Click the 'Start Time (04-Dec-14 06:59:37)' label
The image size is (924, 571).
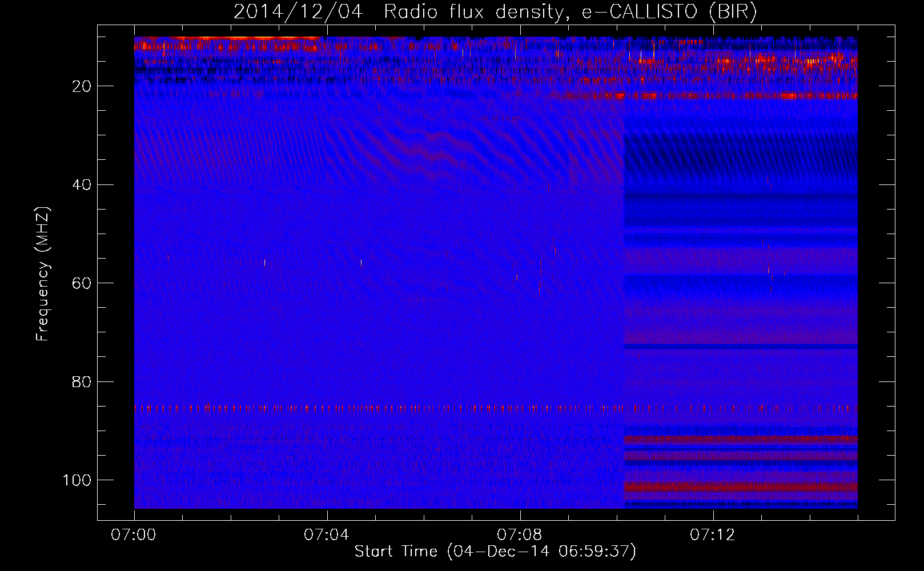tap(495, 552)
